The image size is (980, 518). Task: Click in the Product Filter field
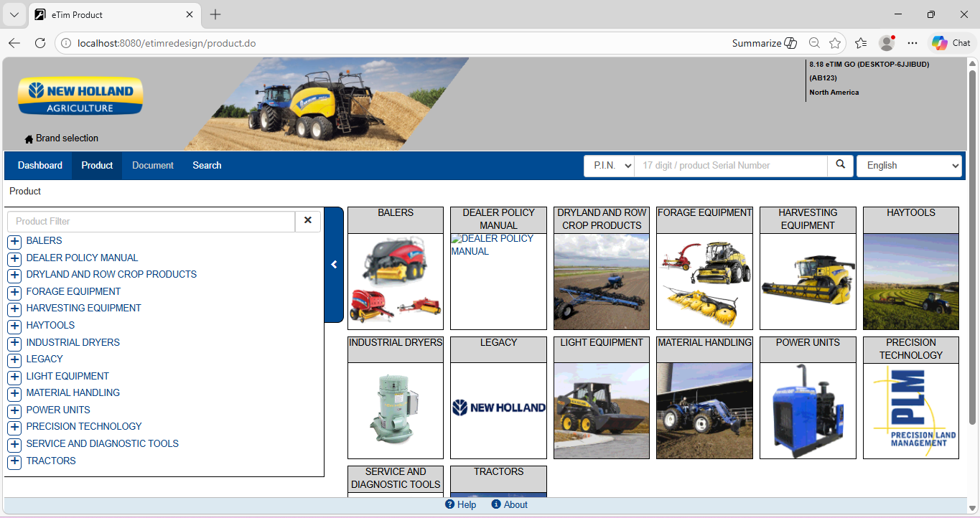[x=151, y=221]
